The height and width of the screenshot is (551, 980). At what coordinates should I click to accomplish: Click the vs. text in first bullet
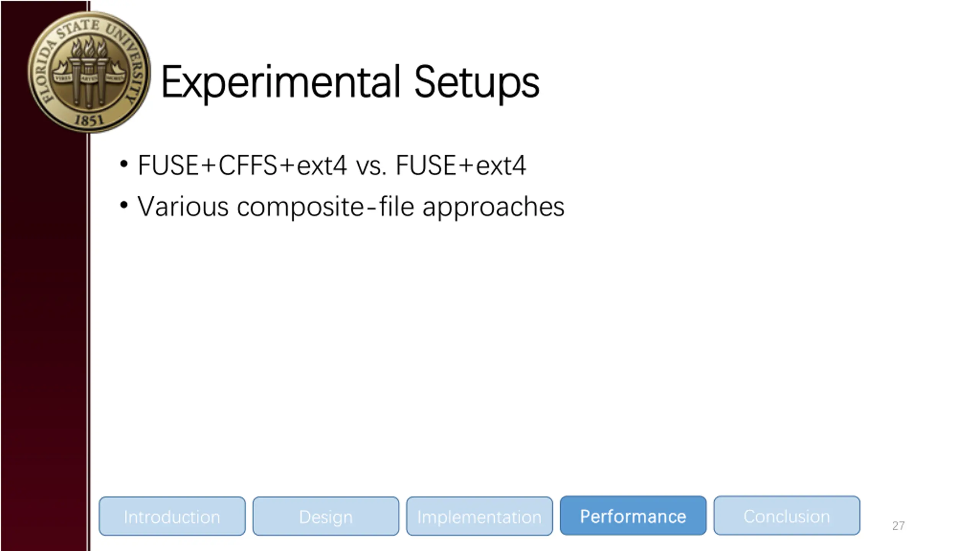coord(371,166)
